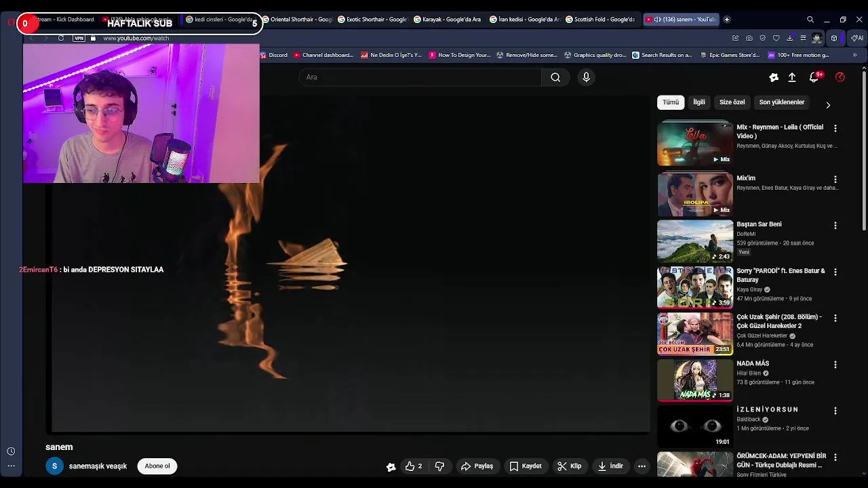The width and height of the screenshot is (868, 488).
Task: Open the YouTube upload arrow icon
Action: (x=792, y=77)
